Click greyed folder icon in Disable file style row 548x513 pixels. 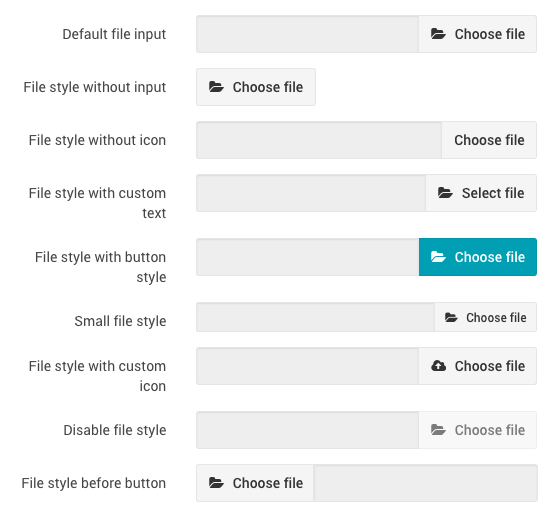tap(438, 430)
